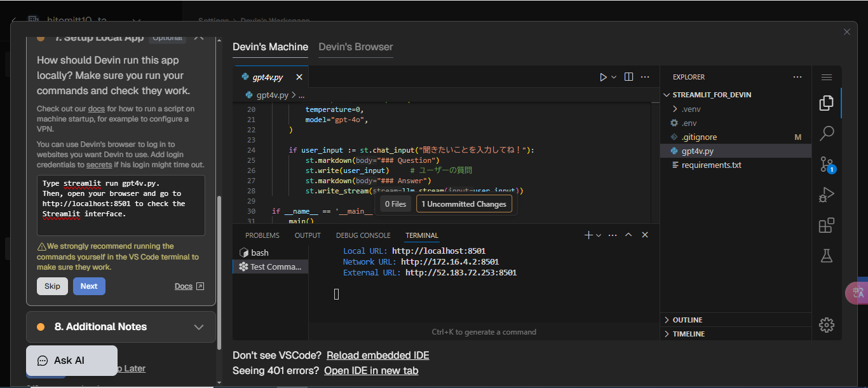Open Explorer Views and More Actions ellipsis

click(797, 77)
